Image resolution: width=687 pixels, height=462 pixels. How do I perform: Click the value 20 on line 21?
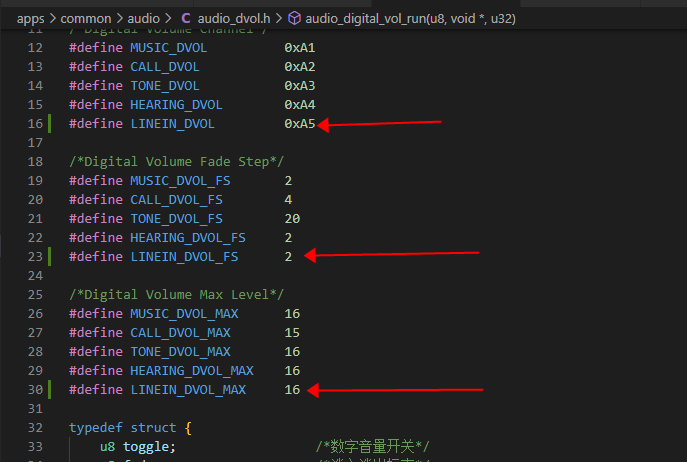pyautogui.click(x=292, y=219)
